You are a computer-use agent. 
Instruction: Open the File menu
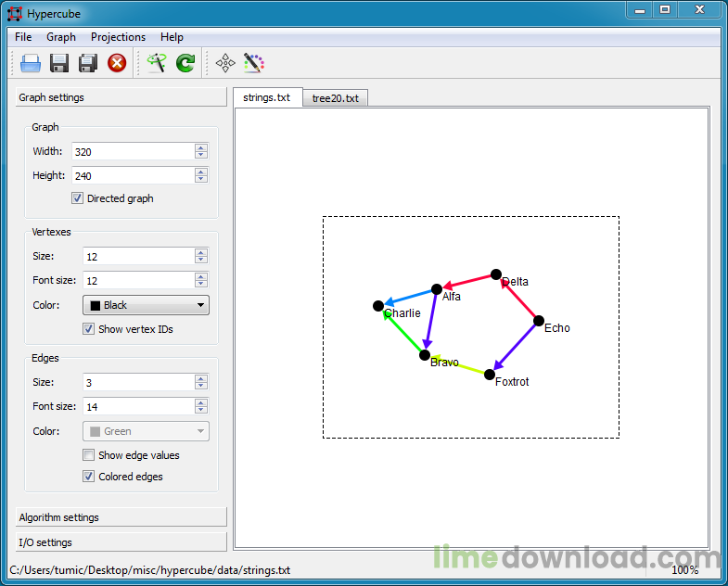pos(23,37)
